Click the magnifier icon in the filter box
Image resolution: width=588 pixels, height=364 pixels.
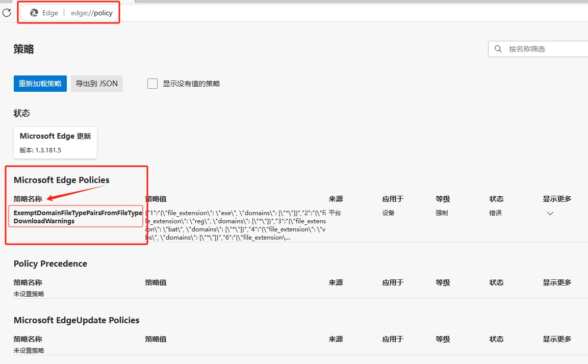tap(498, 49)
